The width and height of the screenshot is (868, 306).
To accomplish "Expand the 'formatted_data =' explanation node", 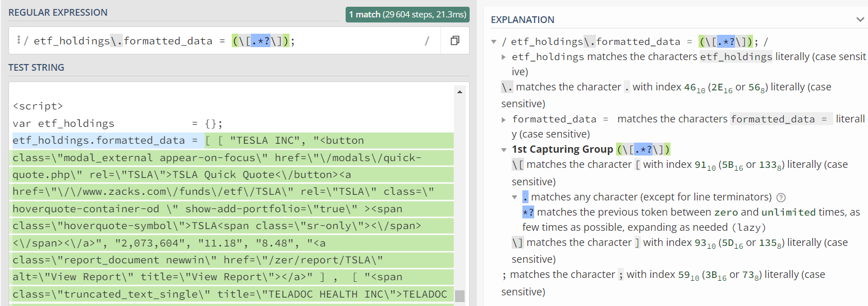I will coord(504,119).
